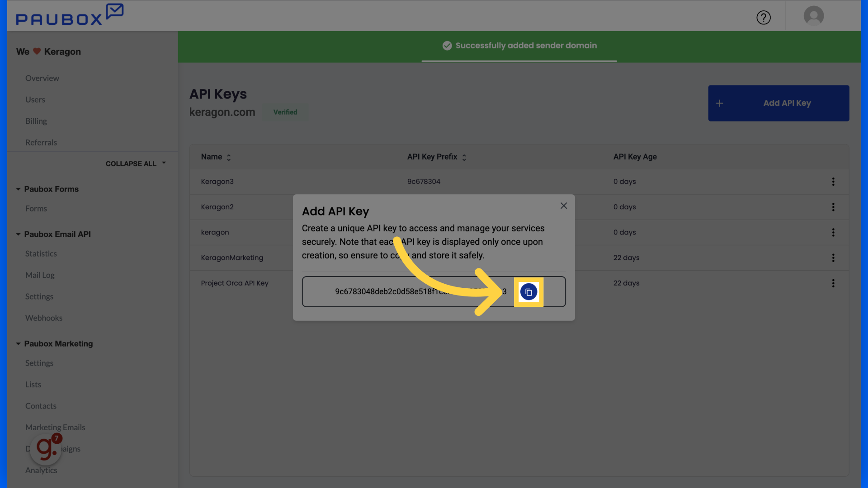The width and height of the screenshot is (868, 488).
Task: Open Settings under Paubox Marketing
Action: [x=39, y=363]
